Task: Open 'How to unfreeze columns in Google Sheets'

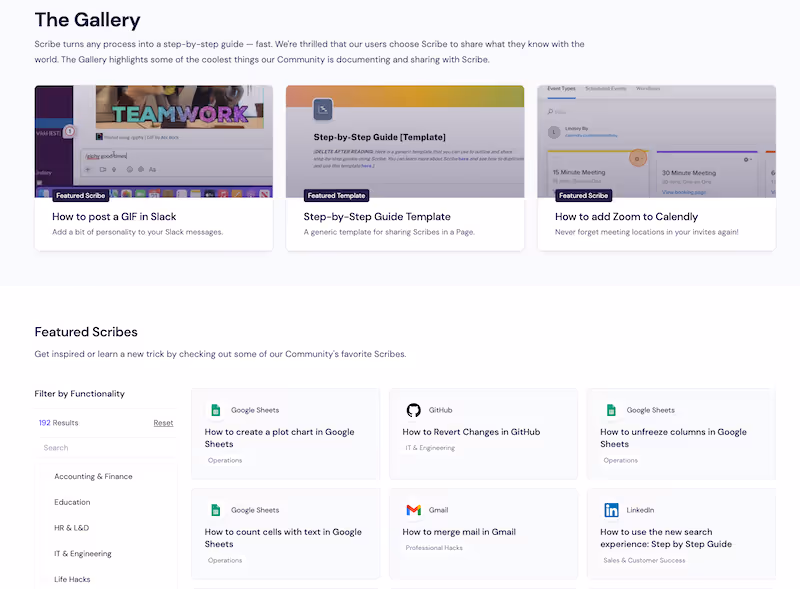Action: pyautogui.click(x=673, y=438)
